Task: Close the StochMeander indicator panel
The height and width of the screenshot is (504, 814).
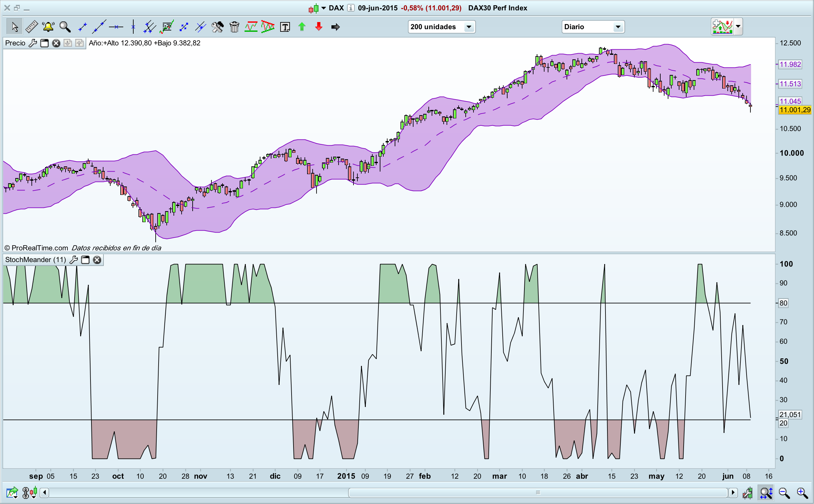Action: 97,260
